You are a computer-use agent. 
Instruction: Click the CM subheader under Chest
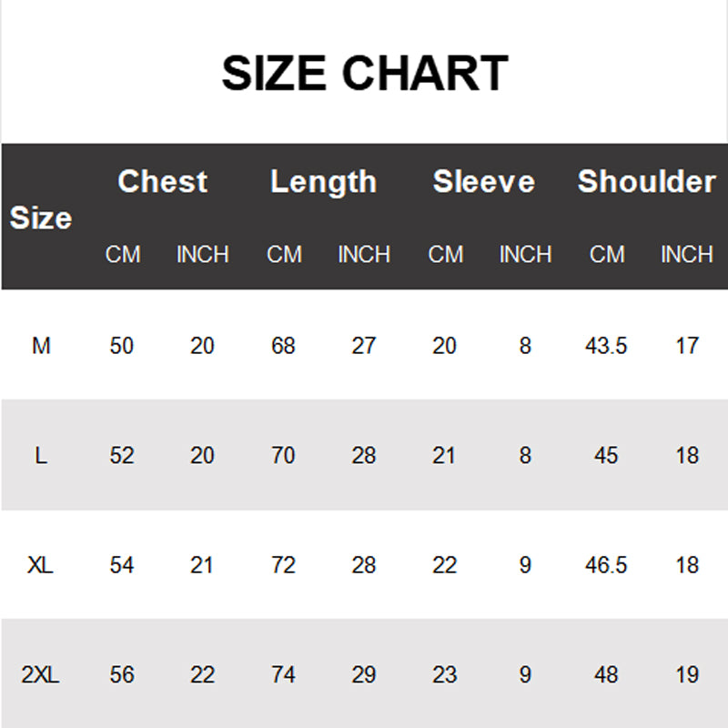click(x=123, y=255)
